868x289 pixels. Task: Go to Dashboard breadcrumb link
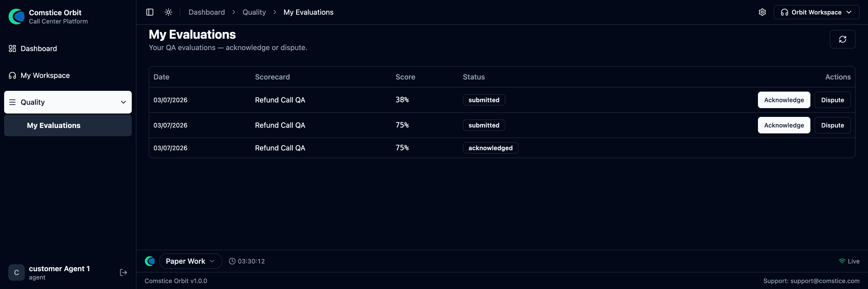[x=207, y=12]
